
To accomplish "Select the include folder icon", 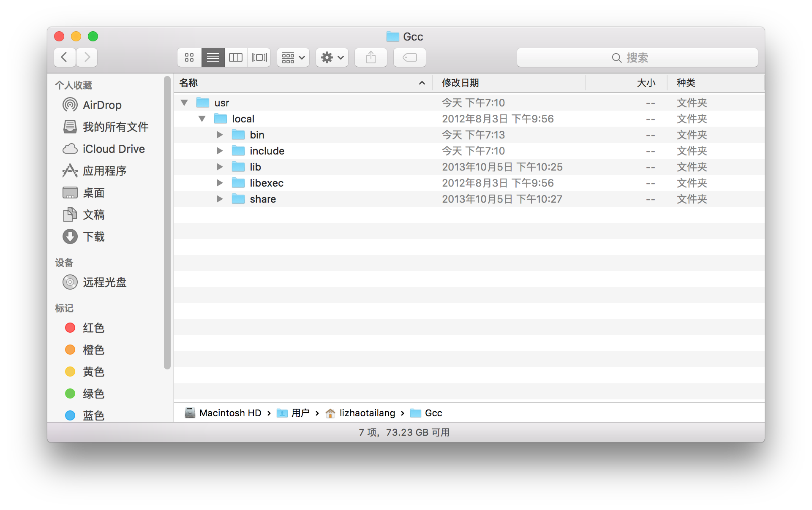I will (238, 151).
